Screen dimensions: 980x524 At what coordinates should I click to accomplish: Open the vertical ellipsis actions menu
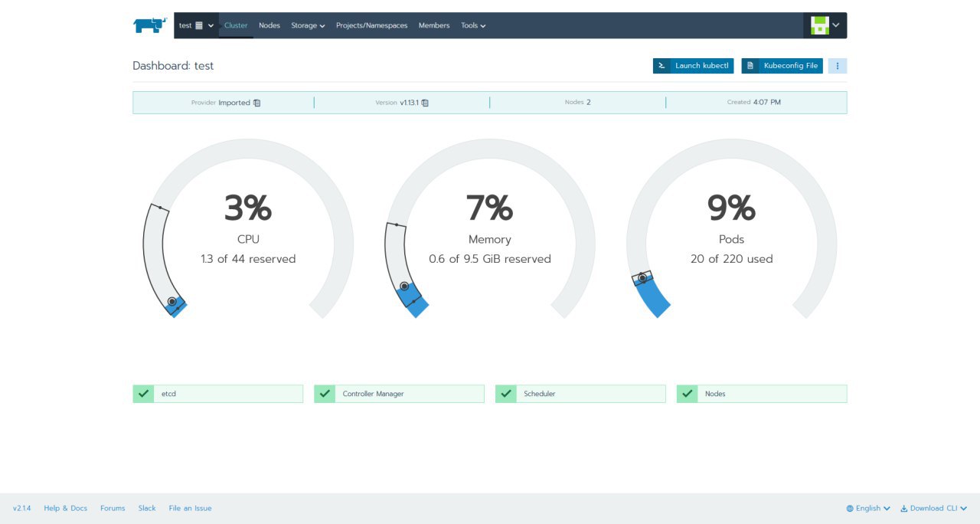pyautogui.click(x=838, y=66)
